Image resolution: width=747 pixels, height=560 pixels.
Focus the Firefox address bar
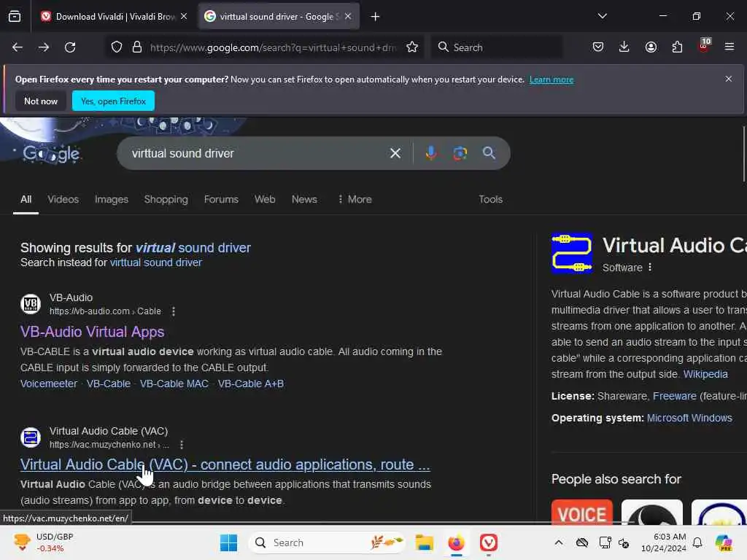tap(273, 47)
